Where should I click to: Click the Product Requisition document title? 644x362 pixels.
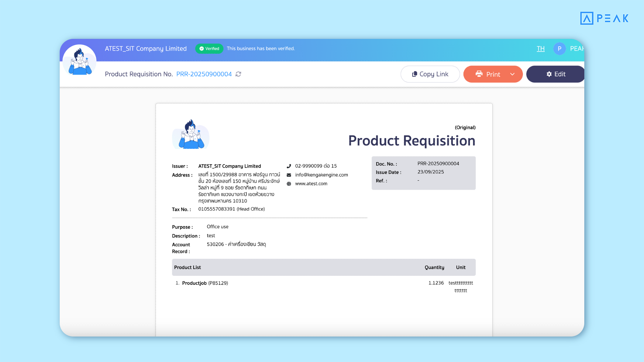[412, 141]
